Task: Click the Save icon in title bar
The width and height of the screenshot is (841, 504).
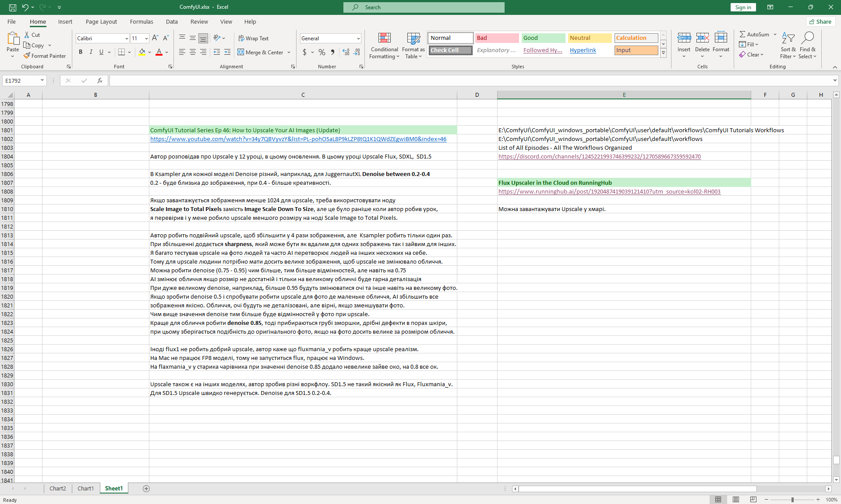Action: (13, 7)
